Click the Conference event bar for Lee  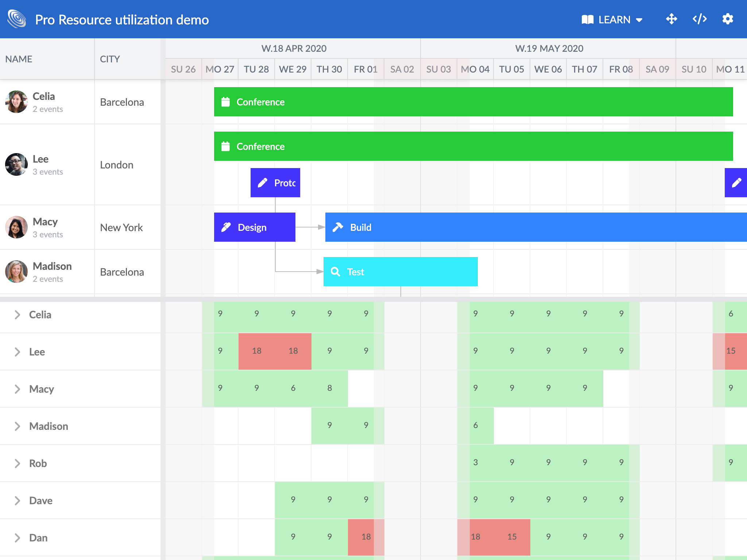pos(438,146)
